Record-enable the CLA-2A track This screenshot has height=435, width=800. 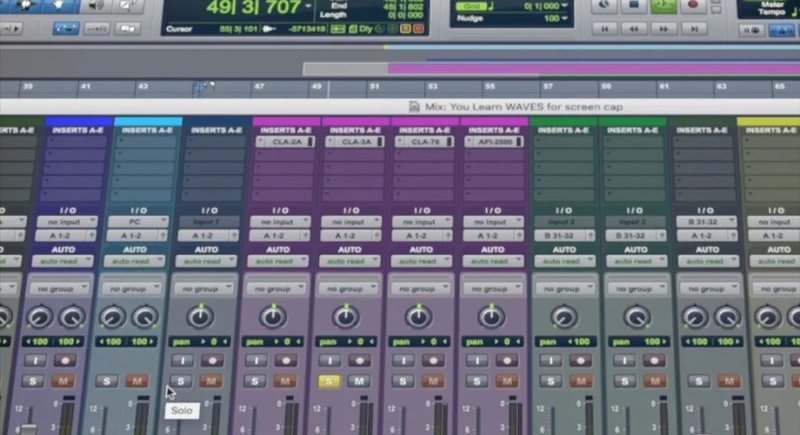tap(286, 361)
